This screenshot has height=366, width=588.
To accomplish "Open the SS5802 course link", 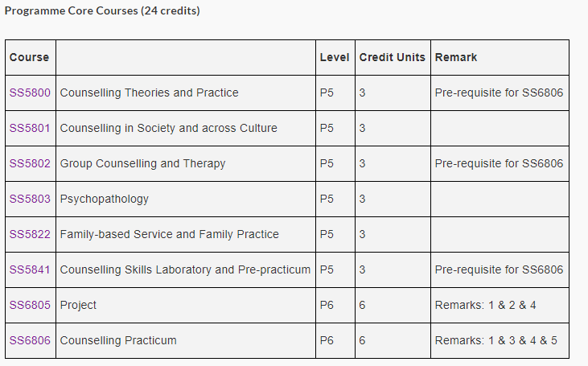I will click(x=30, y=163).
